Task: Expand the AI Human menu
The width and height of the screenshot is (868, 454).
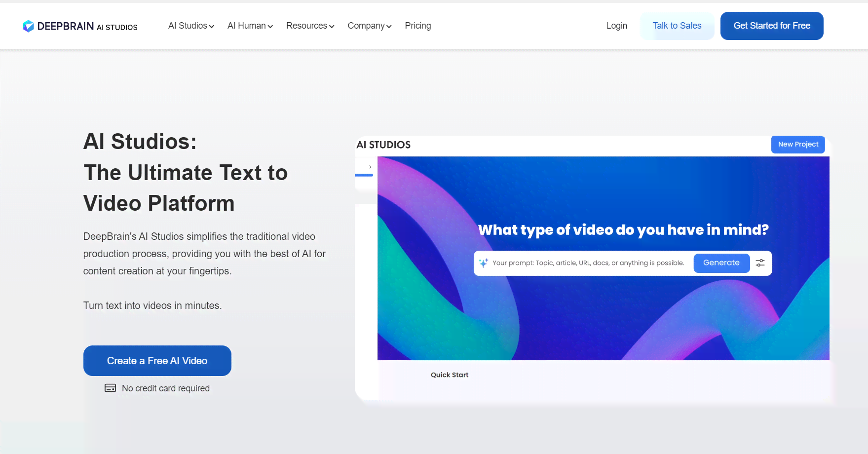Action: point(250,26)
